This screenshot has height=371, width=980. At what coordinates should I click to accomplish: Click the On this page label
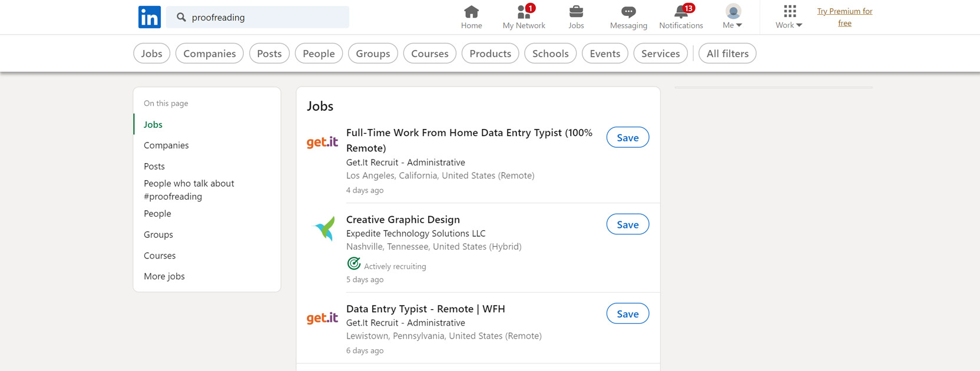pos(166,104)
